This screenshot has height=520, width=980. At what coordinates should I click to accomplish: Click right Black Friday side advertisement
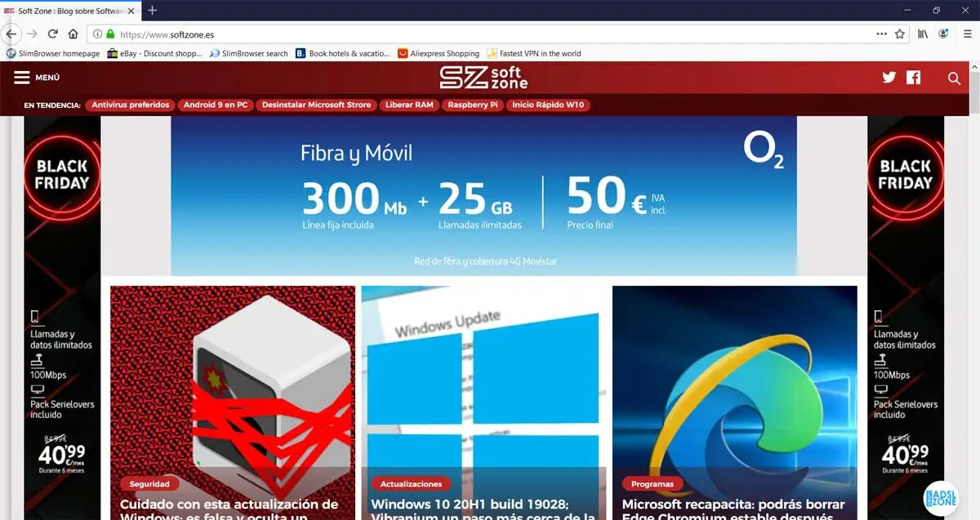point(906,318)
